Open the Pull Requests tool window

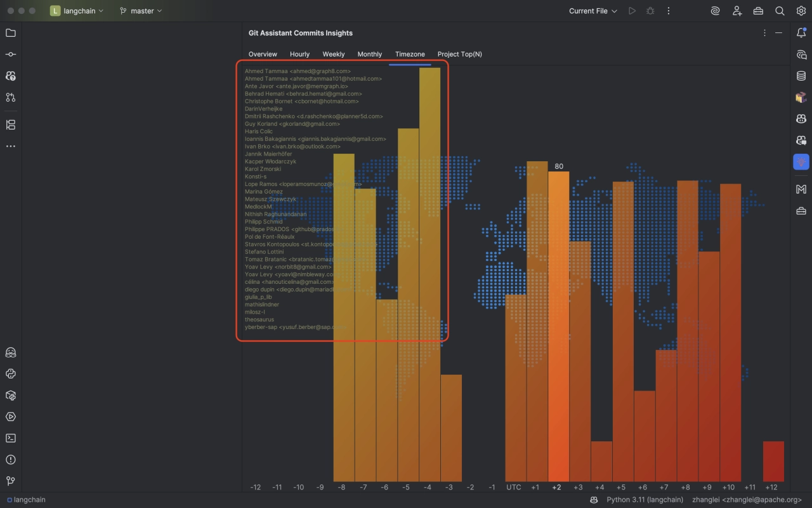click(x=10, y=97)
